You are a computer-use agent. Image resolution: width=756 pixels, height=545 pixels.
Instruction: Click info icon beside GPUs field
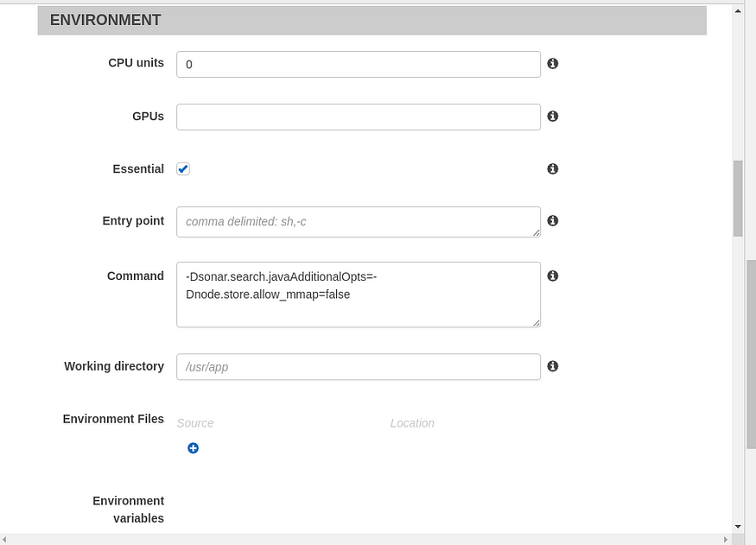click(x=553, y=116)
